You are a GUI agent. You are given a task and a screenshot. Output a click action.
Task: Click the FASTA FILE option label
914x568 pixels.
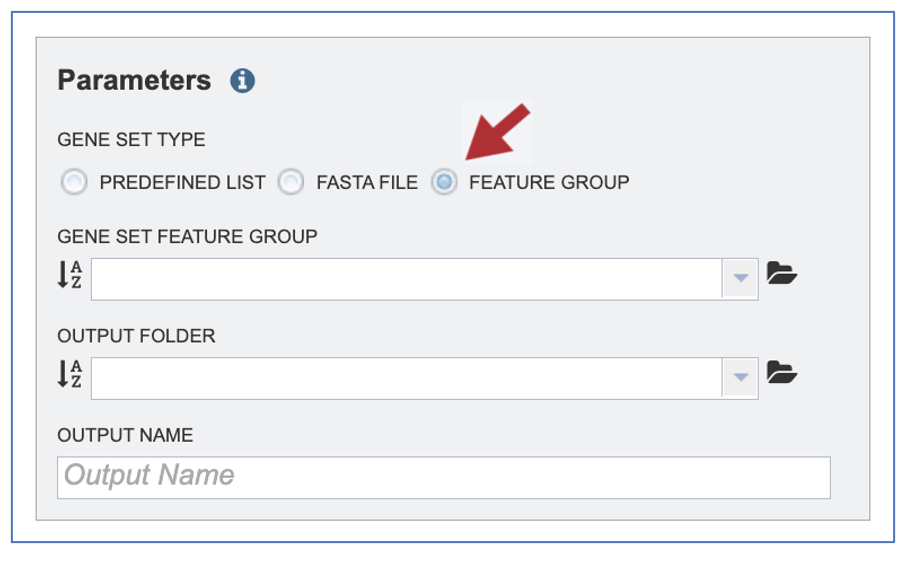click(367, 183)
